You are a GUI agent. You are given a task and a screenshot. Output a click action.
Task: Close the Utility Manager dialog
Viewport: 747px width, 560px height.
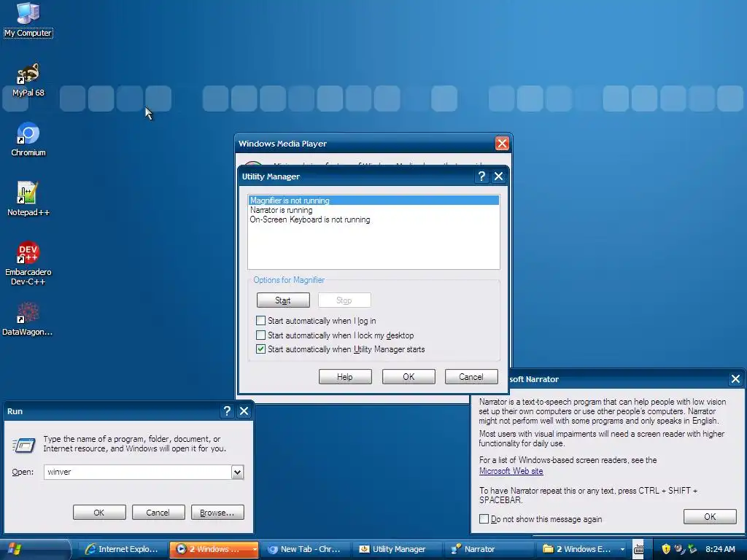(498, 176)
